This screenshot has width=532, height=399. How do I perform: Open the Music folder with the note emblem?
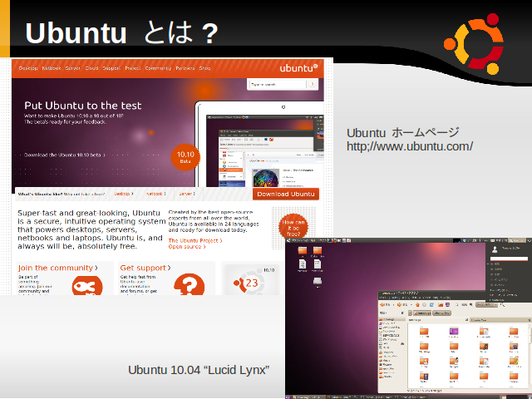pyautogui.click(x=484, y=347)
